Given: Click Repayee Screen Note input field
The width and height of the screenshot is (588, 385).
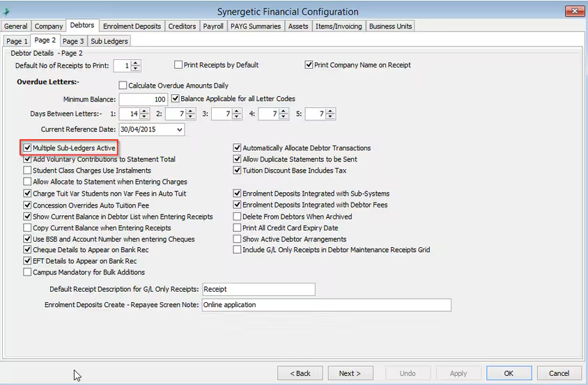Looking at the screenshot, I should (x=326, y=305).
